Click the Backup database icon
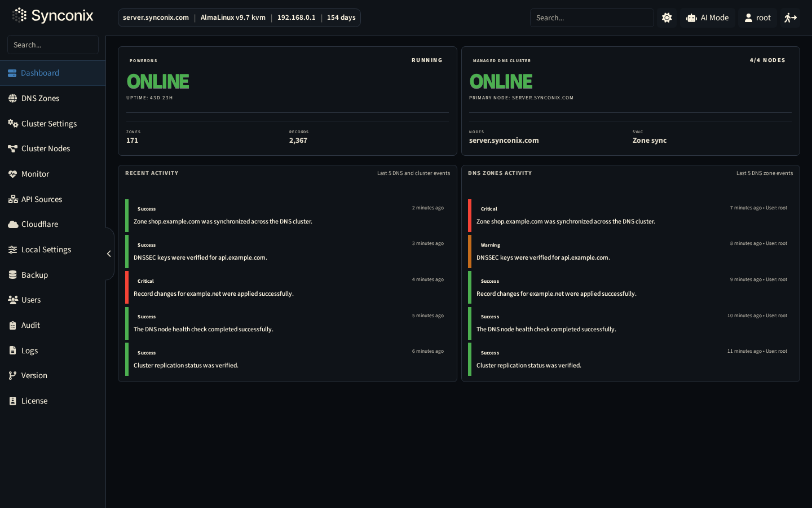This screenshot has height=508, width=812. (12, 275)
